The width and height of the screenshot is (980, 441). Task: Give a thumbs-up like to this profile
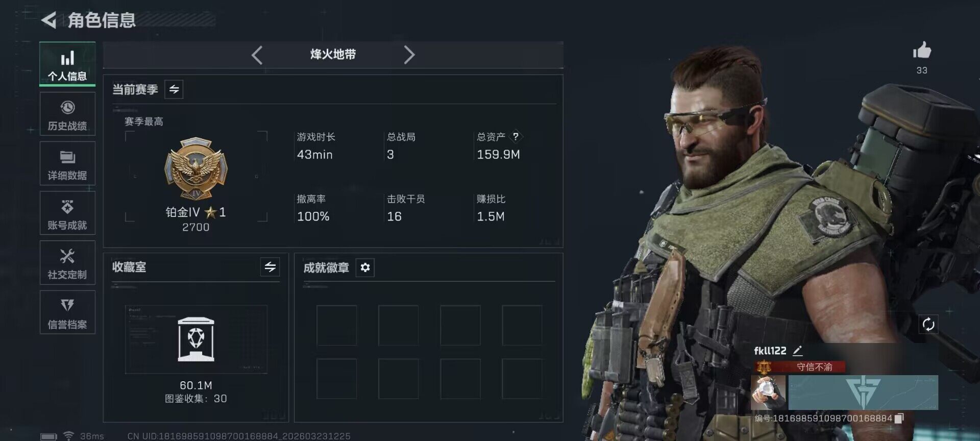pos(922,51)
